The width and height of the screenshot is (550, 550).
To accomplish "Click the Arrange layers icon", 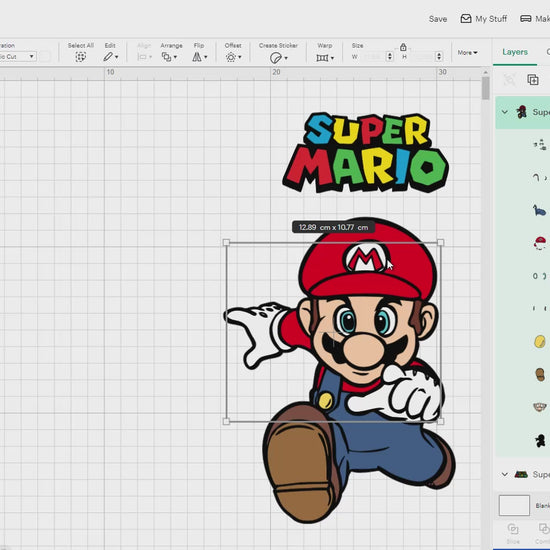I will pyautogui.click(x=166, y=57).
